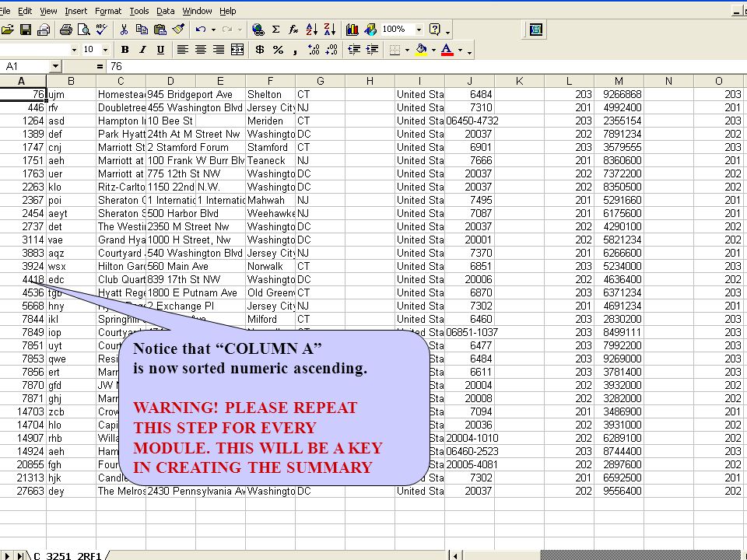The height and width of the screenshot is (560, 747).
Task: Decrease the cell indent
Action: point(354,50)
